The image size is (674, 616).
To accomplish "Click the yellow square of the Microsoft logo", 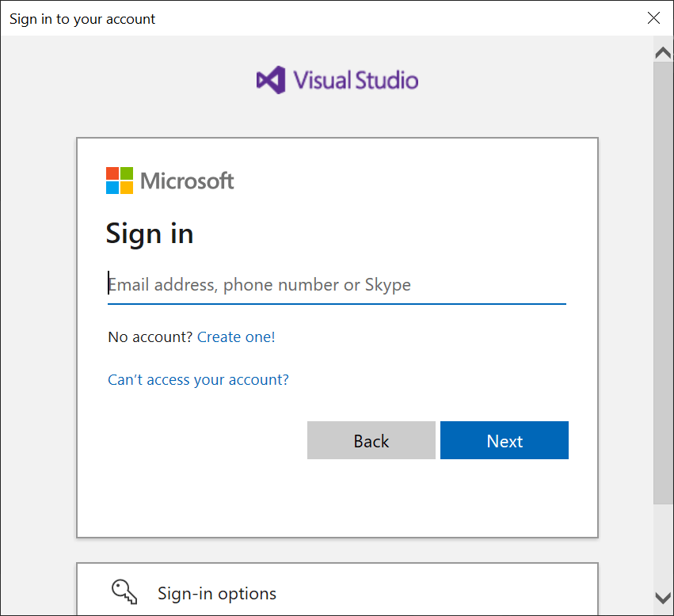I will click(126, 188).
